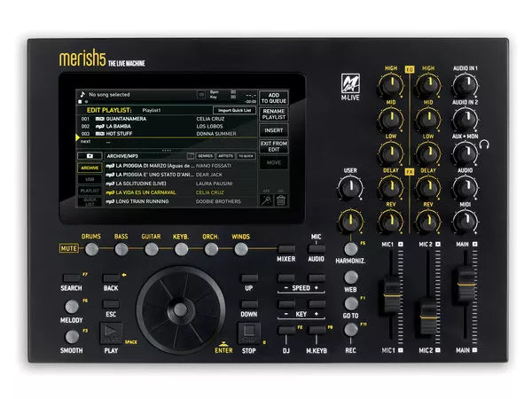Viewport: 532px width, 399px height.
Task: Select the ARCHIVE source tab
Action: click(90, 167)
